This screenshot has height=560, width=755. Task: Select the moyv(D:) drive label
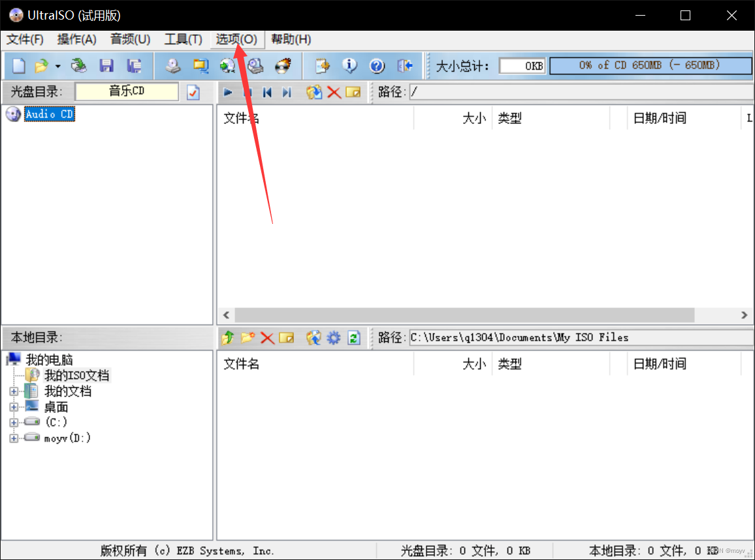(x=67, y=439)
